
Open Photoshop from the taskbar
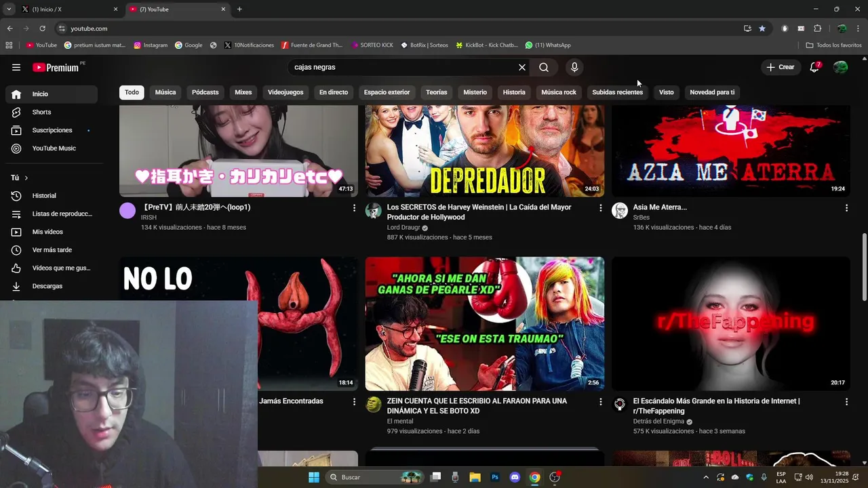495,477
